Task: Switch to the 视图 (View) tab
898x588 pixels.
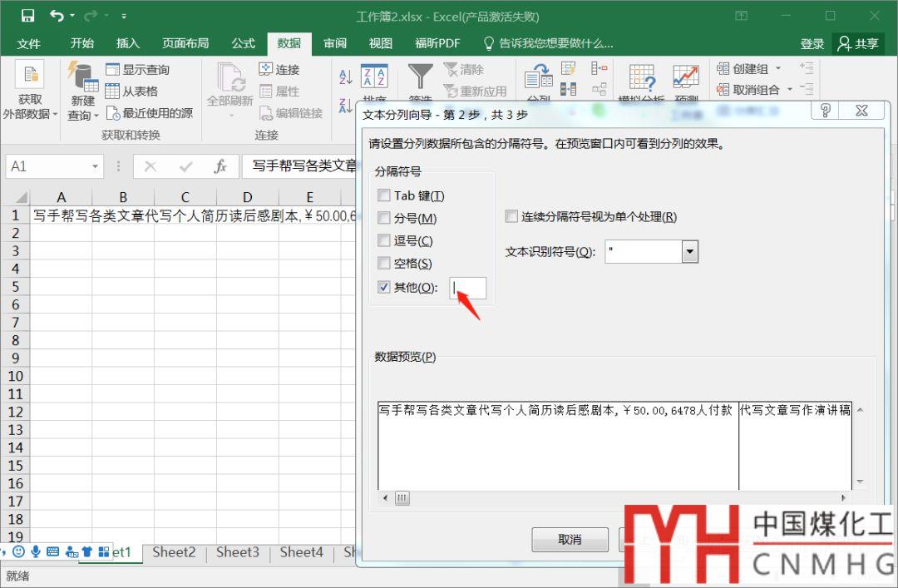Action: tap(381, 43)
